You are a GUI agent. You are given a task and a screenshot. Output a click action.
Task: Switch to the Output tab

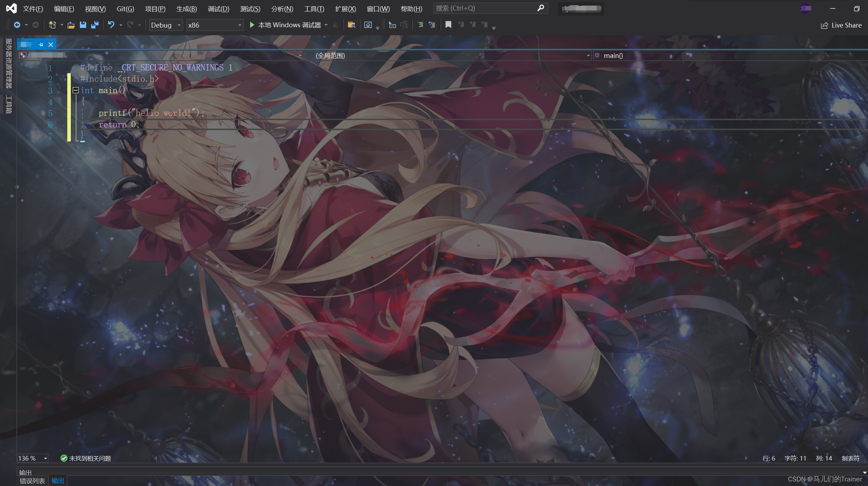point(58,481)
